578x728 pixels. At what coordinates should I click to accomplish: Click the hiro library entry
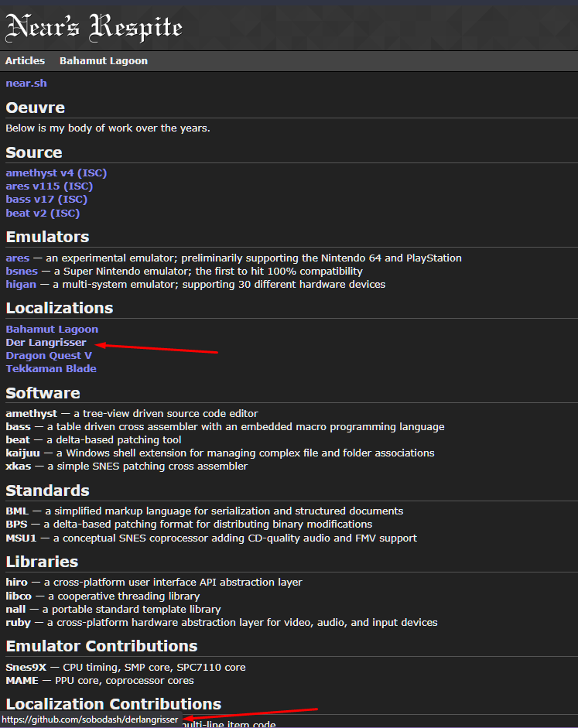tap(16, 583)
